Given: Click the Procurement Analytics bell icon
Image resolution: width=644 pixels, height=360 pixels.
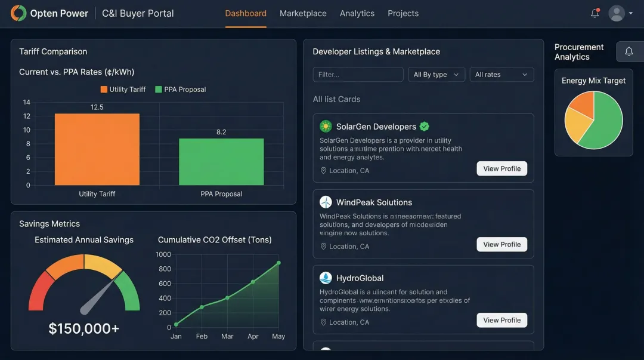Looking at the screenshot, I should (x=629, y=51).
